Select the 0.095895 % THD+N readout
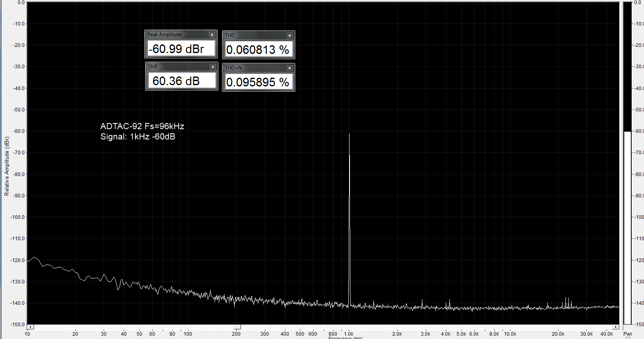644x339 pixels. (x=258, y=82)
